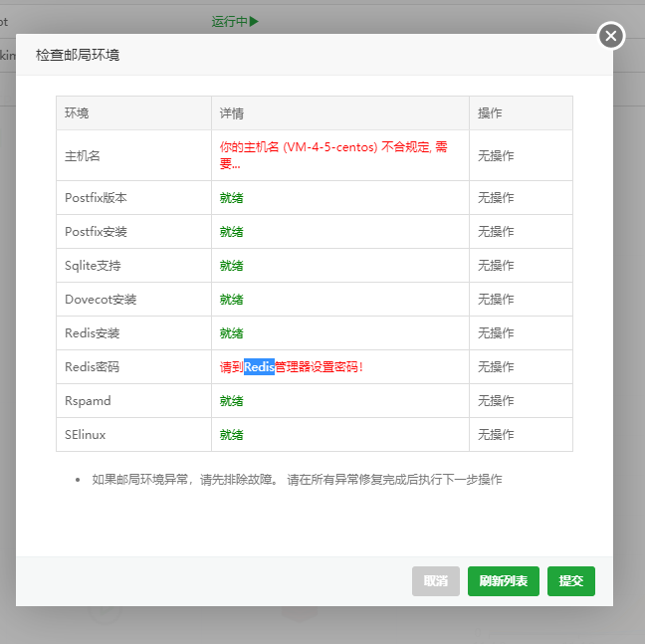Viewport: 645px width, 644px height.
Task: Click the 就绪 status in the Postfix版本 row
Action: click(x=231, y=198)
